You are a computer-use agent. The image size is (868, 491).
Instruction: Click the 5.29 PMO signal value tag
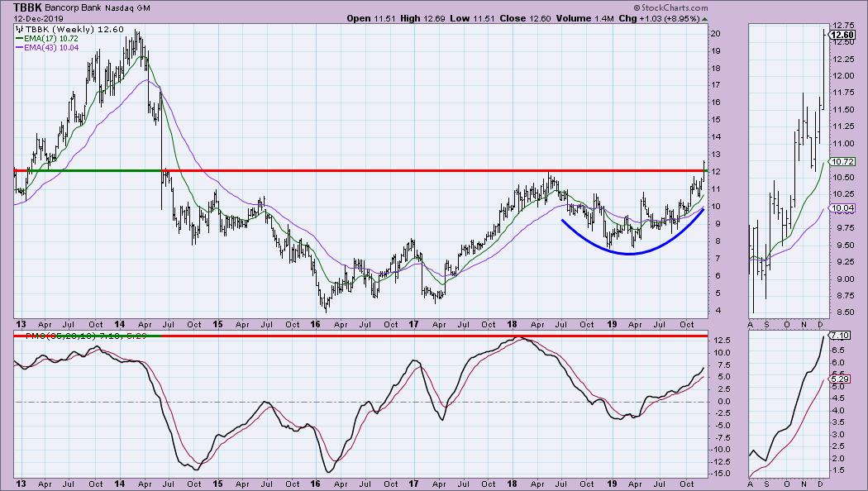840,379
